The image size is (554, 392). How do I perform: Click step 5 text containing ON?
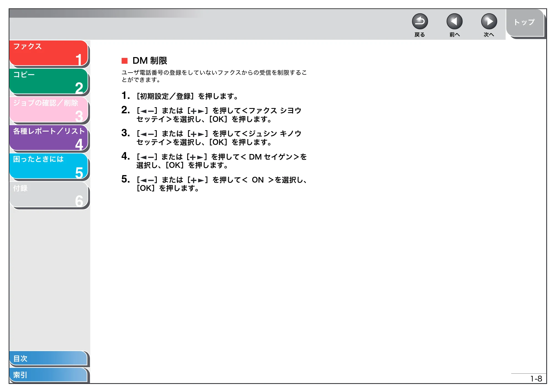tap(222, 184)
